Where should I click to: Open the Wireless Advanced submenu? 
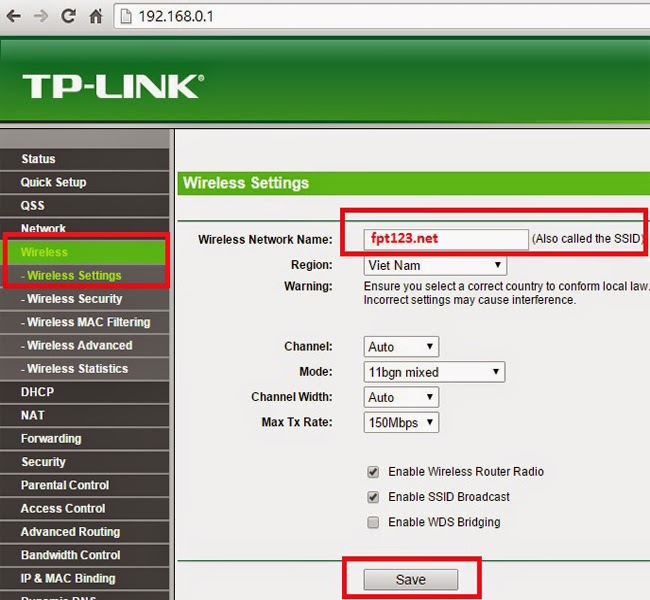85,345
